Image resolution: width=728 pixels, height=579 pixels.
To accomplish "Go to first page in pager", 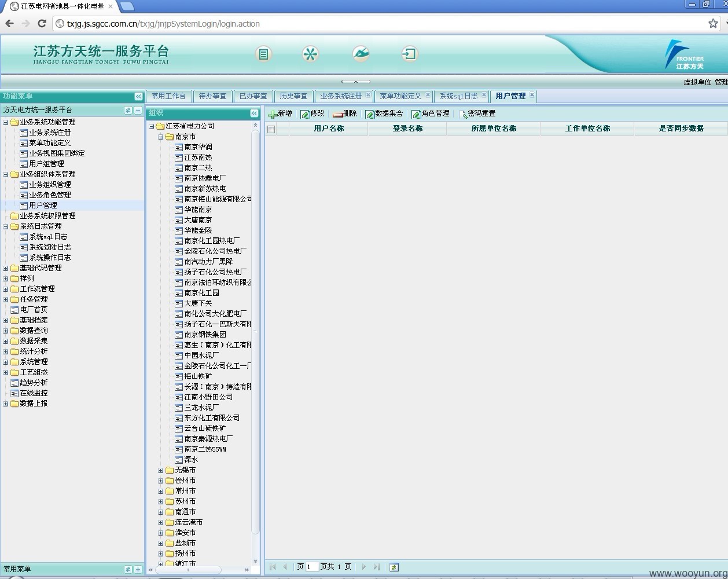I will [x=273, y=567].
